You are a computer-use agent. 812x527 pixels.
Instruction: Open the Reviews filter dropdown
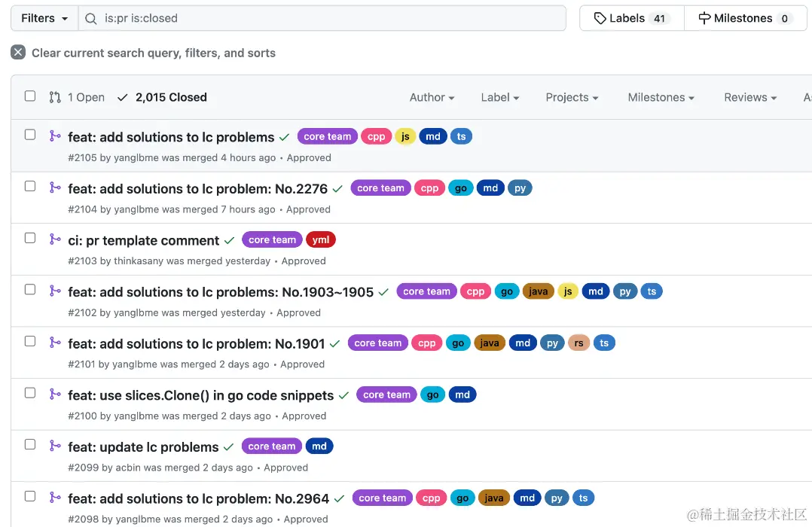pos(750,97)
